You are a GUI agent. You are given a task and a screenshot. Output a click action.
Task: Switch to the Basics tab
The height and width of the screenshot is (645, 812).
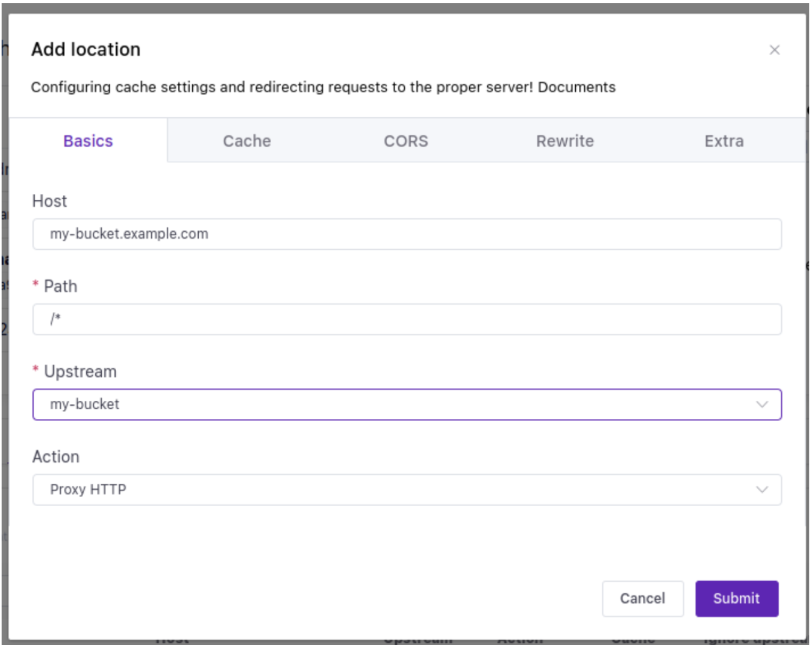pyautogui.click(x=88, y=141)
